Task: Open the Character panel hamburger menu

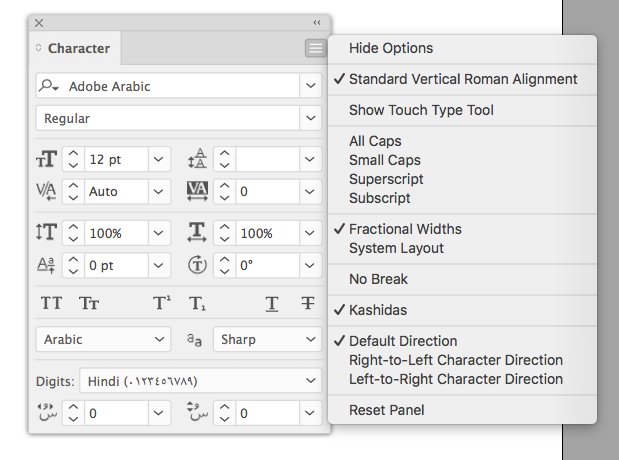Action: (x=315, y=48)
